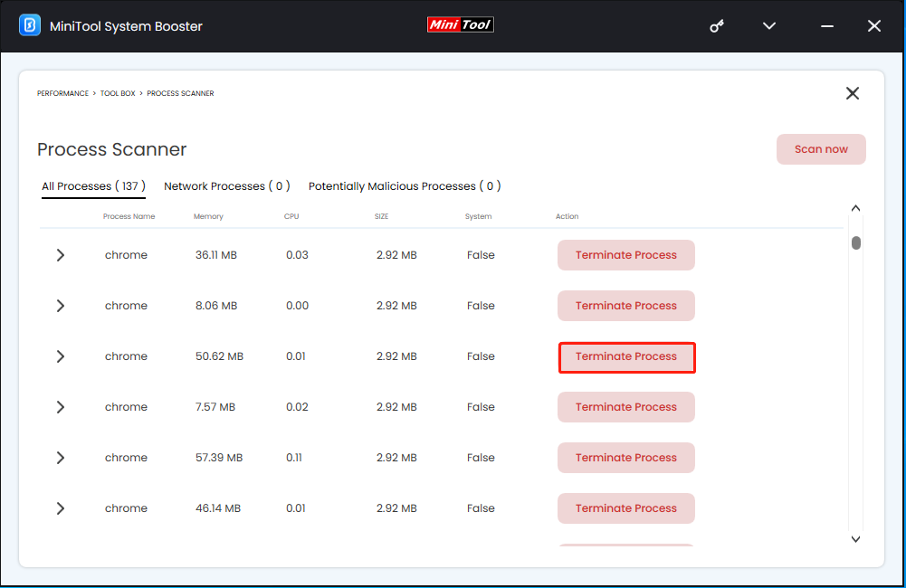Click the CPU column header
This screenshot has height=588, width=906.
click(x=291, y=216)
